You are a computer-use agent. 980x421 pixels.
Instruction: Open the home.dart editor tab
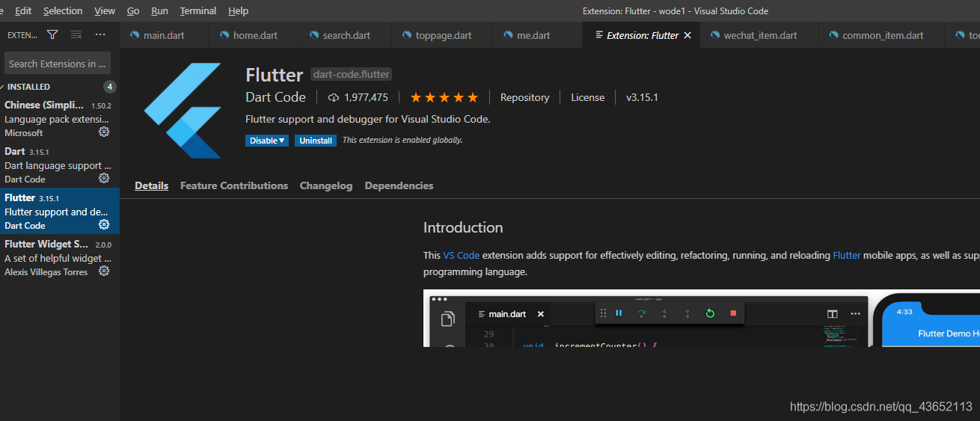point(254,35)
